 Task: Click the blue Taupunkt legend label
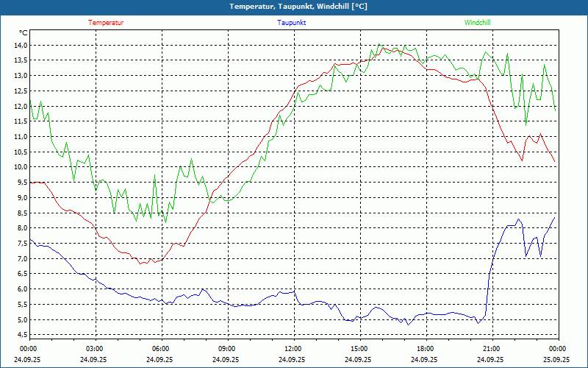click(292, 23)
